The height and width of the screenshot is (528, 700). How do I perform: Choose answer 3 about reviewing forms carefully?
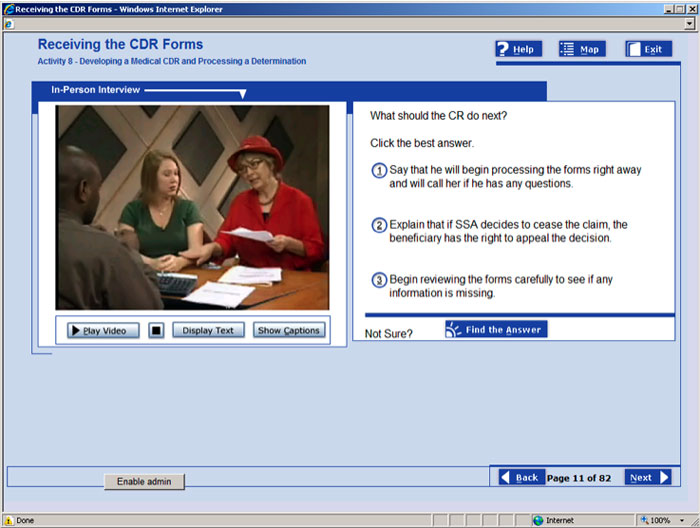point(380,280)
